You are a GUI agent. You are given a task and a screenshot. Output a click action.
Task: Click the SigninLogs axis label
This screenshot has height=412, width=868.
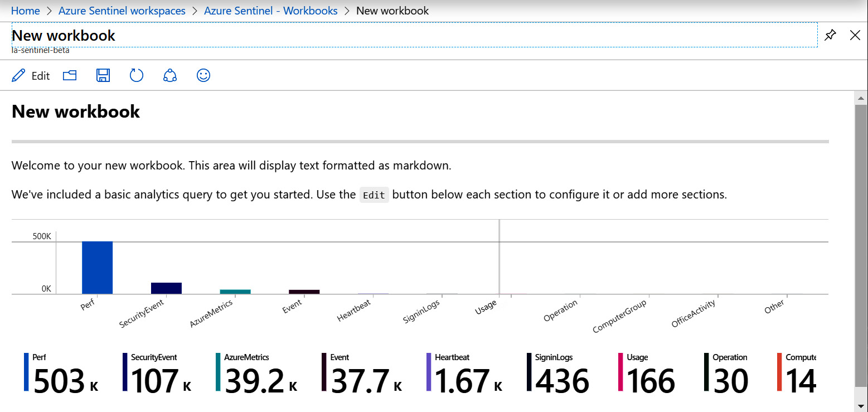(x=421, y=312)
